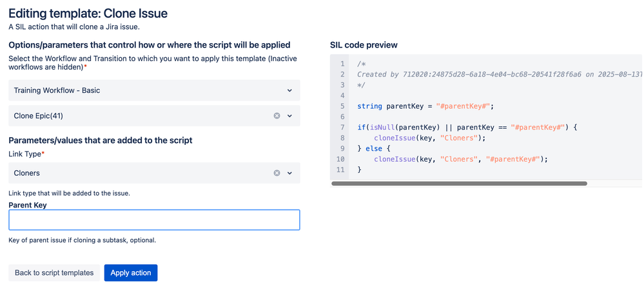
Task: Expand the Link Type dropdown chevron
Action: click(289, 173)
